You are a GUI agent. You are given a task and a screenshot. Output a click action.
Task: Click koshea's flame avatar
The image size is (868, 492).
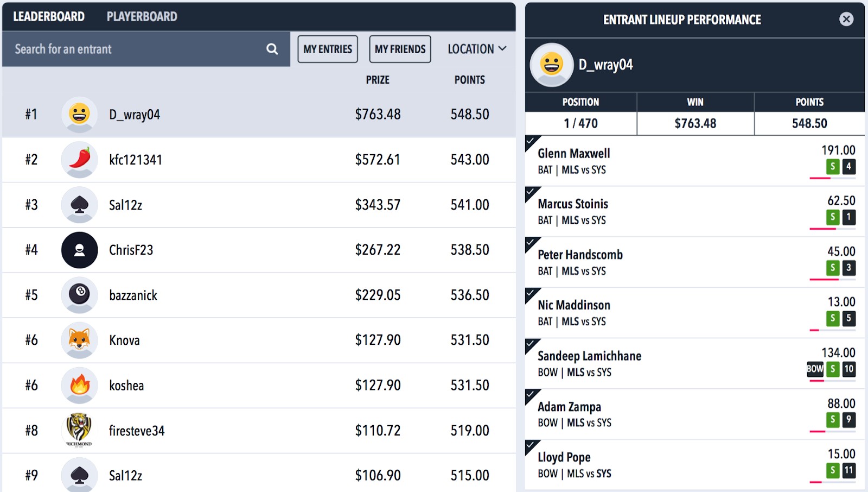coord(79,385)
